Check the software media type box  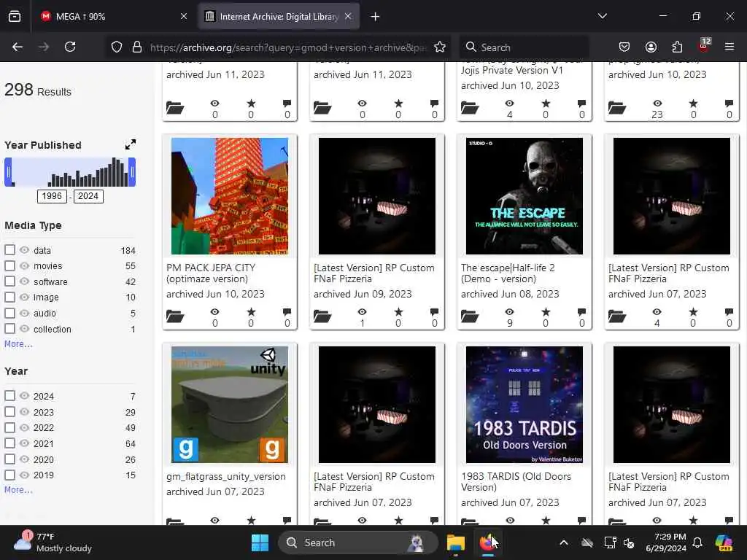9,281
